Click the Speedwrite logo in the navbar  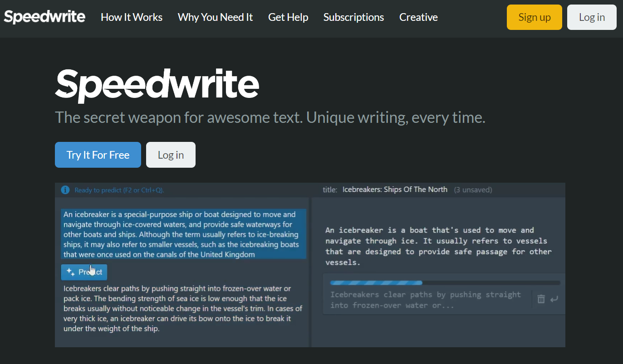pyautogui.click(x=44, y=17)
